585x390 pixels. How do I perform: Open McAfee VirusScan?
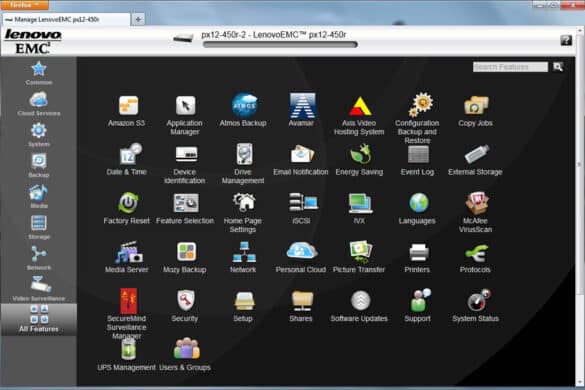(475, 213)
